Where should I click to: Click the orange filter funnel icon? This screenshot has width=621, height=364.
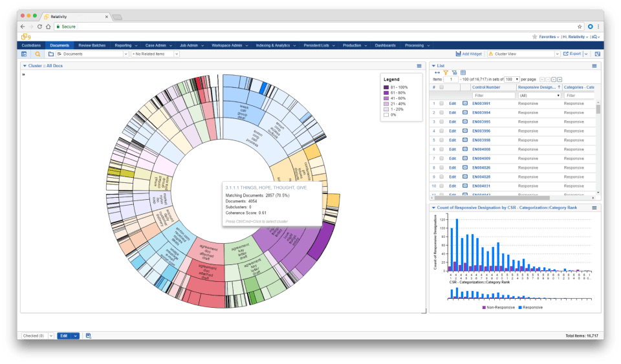tap(446, 72)
